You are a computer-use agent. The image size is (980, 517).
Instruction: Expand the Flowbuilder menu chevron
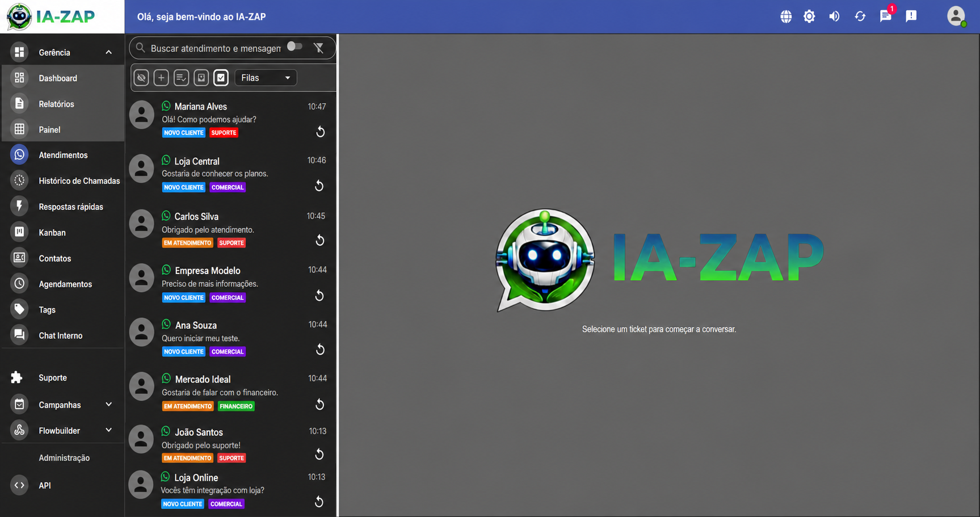(x=108, y=430)
